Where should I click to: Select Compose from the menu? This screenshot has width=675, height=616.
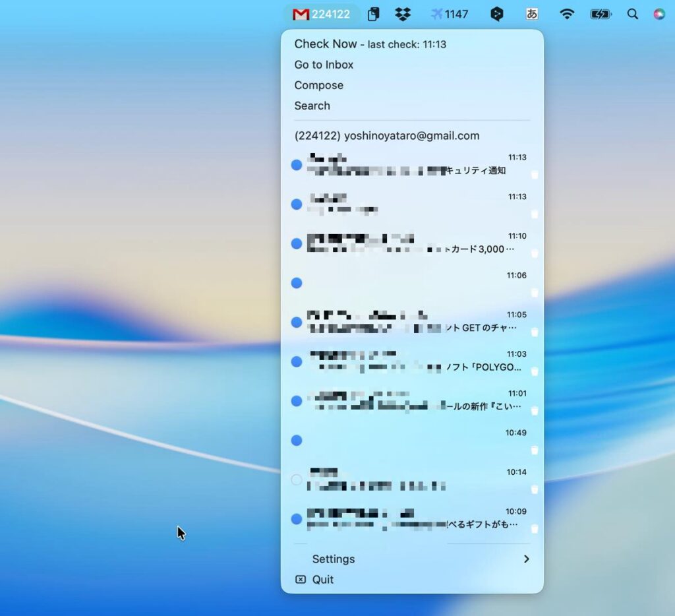tap(318, 85)
